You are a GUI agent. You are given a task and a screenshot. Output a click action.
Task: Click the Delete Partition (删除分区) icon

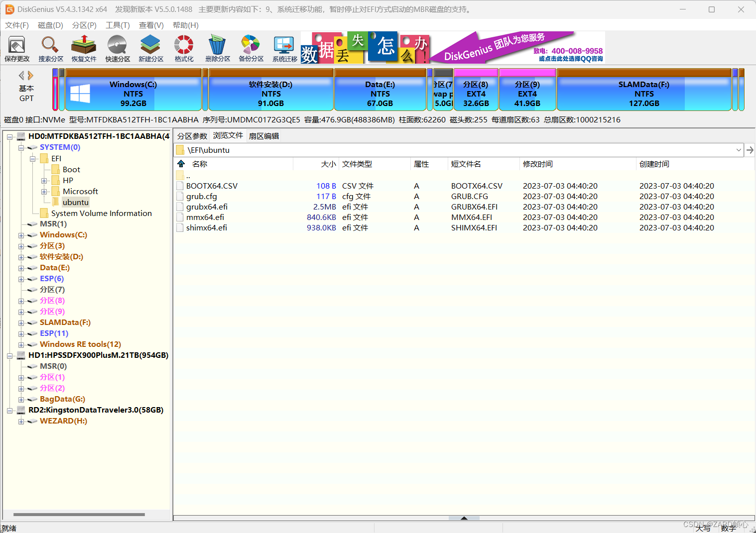click(218, 48)
